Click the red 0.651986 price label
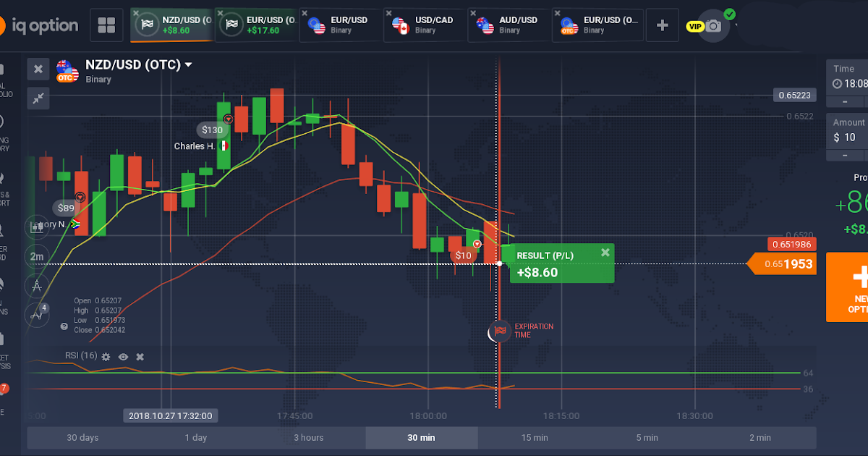This screenshot has height=456, width=868. pos(793,244)
